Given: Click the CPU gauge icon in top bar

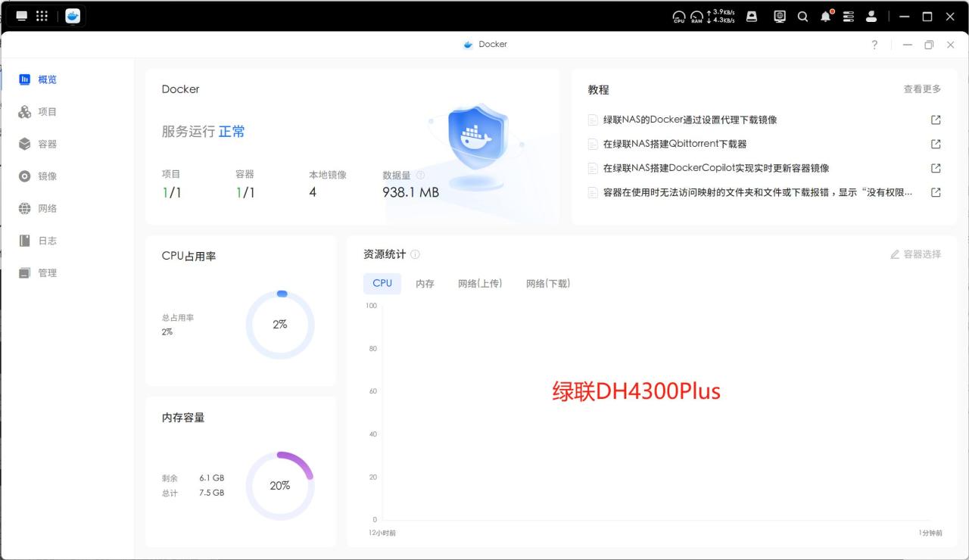Looking at the screenshot, I should pyautogui.click(x=679, y=17).
